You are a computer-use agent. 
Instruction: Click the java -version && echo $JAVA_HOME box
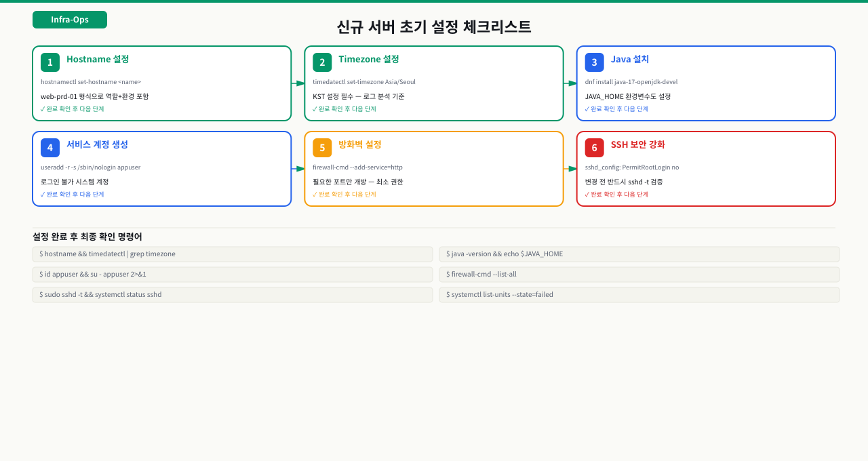click(639, 254)
